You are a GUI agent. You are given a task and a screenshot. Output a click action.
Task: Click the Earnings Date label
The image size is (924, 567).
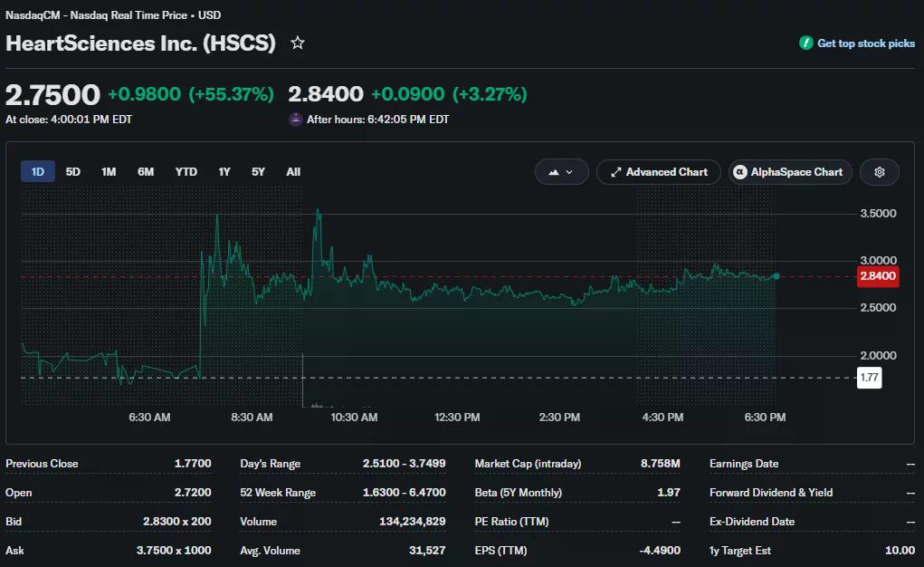[x=744, y=464]
